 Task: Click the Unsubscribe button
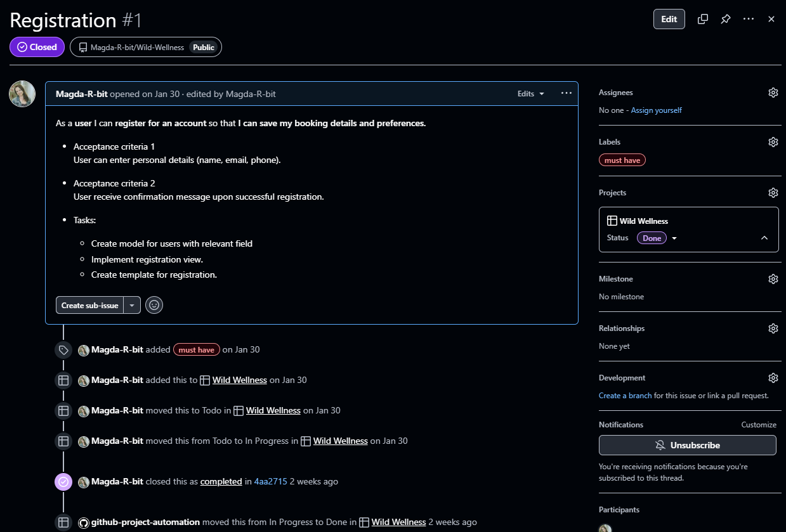[x=688, y=445]
